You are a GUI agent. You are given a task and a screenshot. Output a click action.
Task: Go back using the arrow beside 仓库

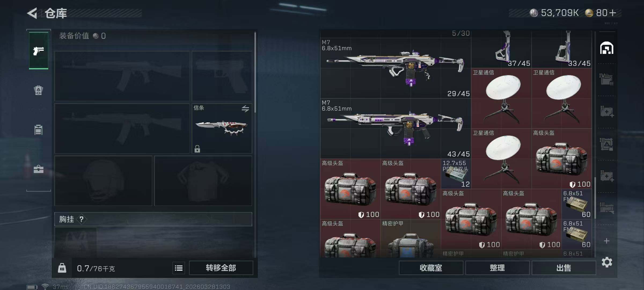point(32,13)
